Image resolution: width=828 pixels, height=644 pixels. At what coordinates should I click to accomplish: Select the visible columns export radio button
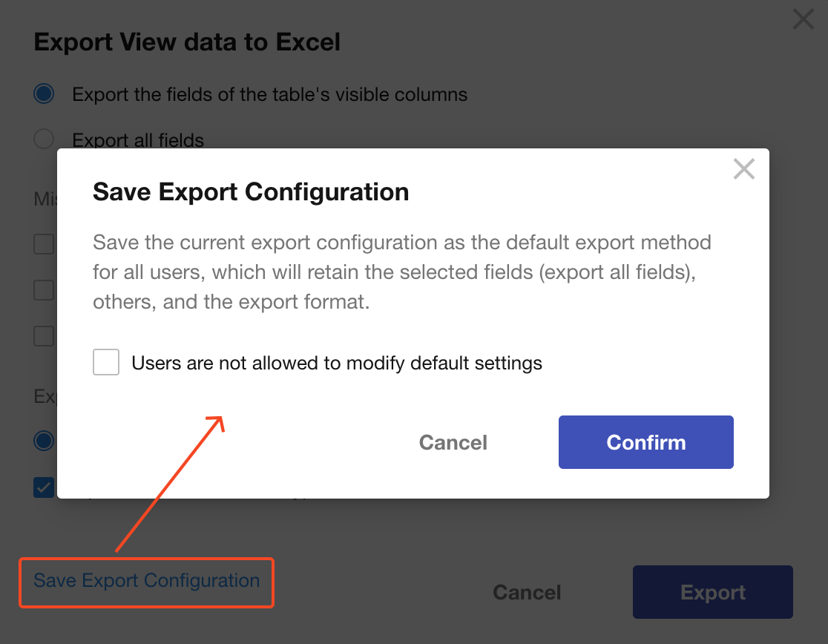pyautogui.click(x=45, y=94)
